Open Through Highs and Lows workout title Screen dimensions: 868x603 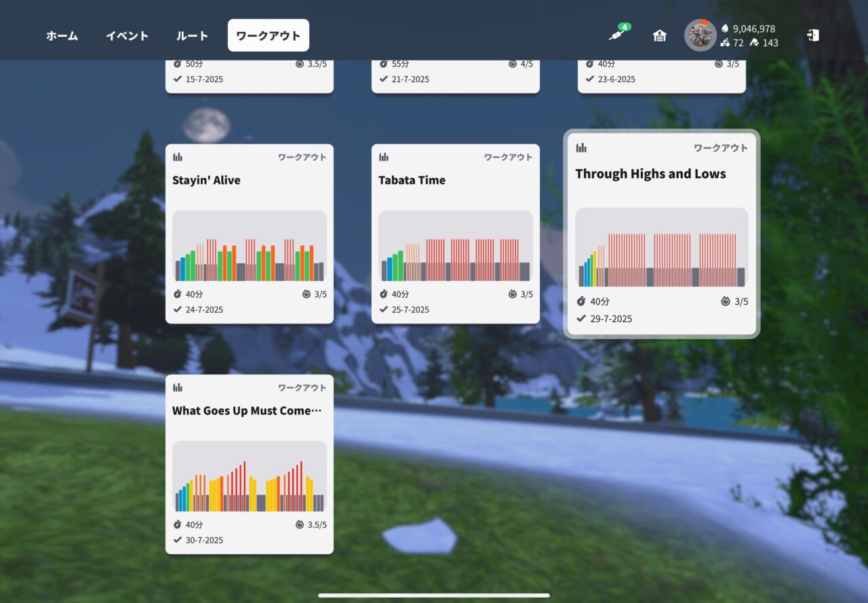[650, 174]
